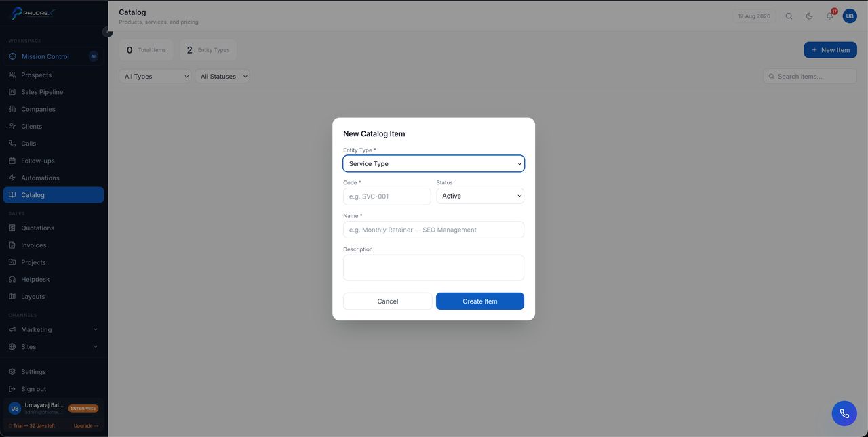Image resolution: width=868 pixels, height=437 pixels.
Task: Click the Upgrade link
Action: point(86,425)
